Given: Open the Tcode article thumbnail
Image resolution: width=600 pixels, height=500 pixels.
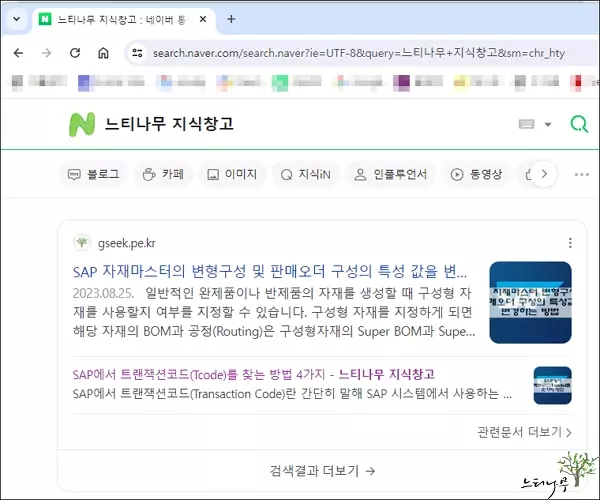Looking at the screenshot, I should point(553,385).
